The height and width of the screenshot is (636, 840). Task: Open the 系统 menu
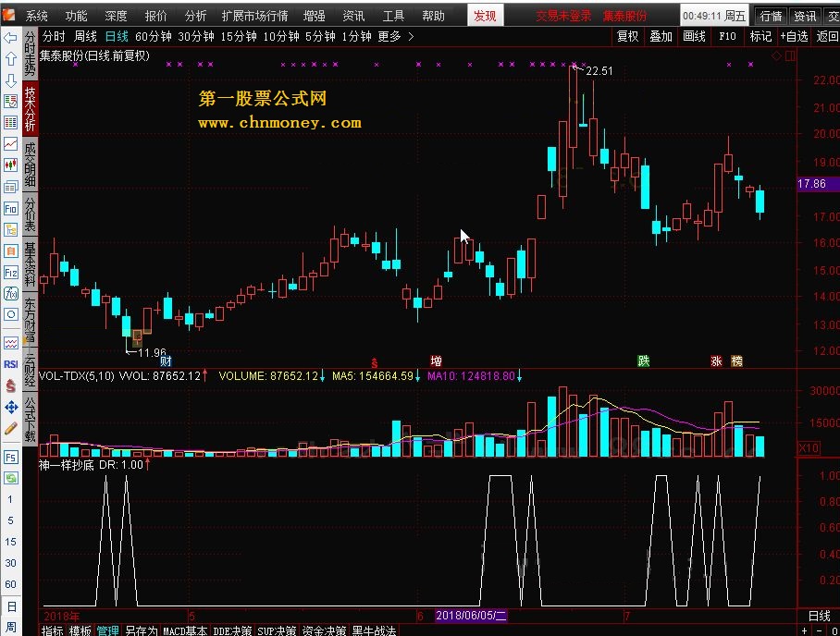36,16
